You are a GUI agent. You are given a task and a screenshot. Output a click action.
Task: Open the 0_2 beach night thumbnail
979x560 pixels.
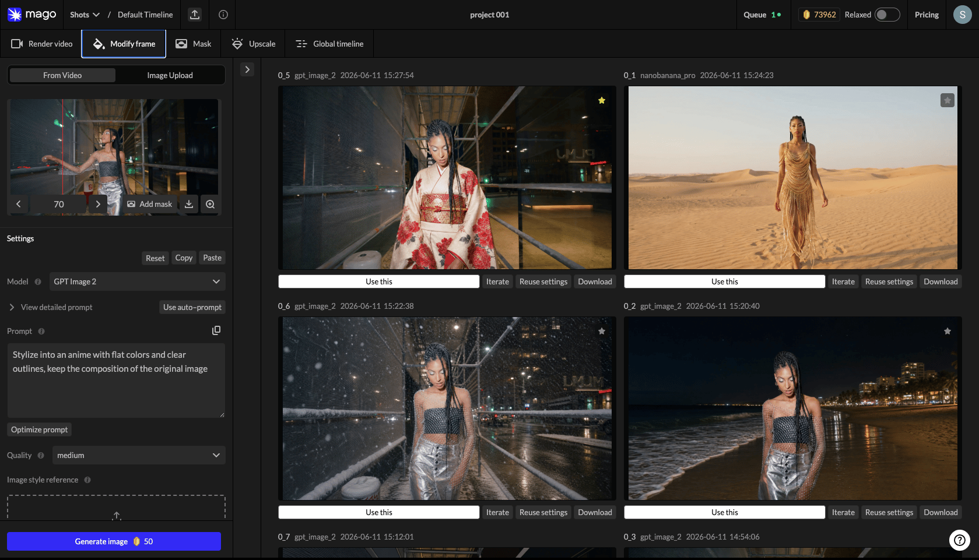[793, 408]
